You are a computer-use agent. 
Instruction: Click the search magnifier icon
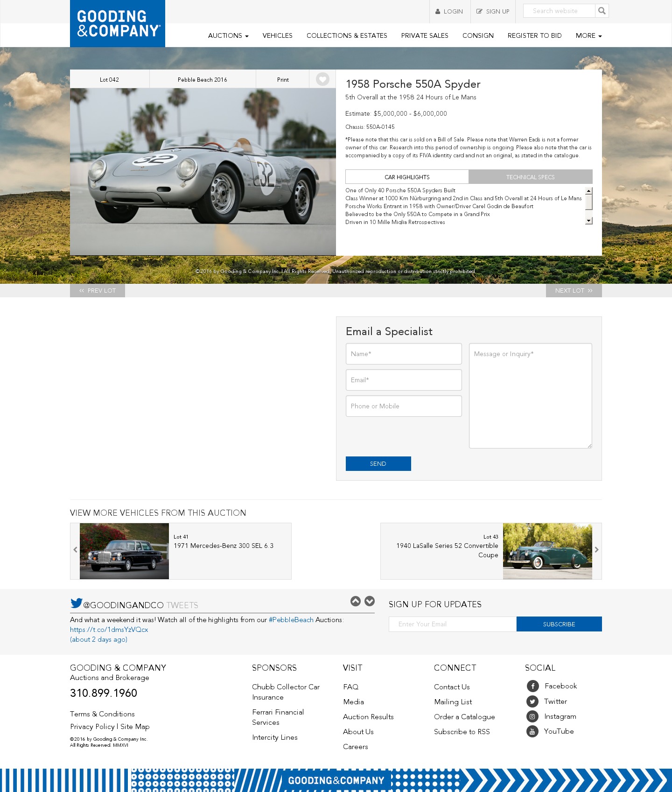(602, 11)
